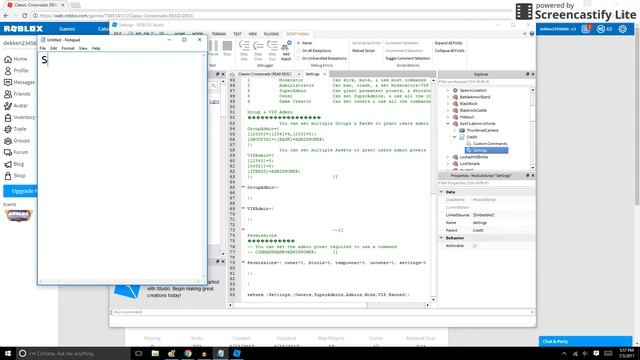
Task: Open File Explorer from the taskbar
Action: pos(155,353)
